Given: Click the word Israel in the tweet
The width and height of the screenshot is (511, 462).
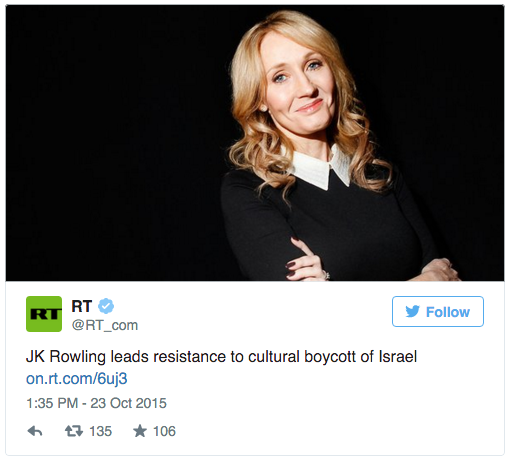Looking at the screenshot, I should [x=398, y=357].
